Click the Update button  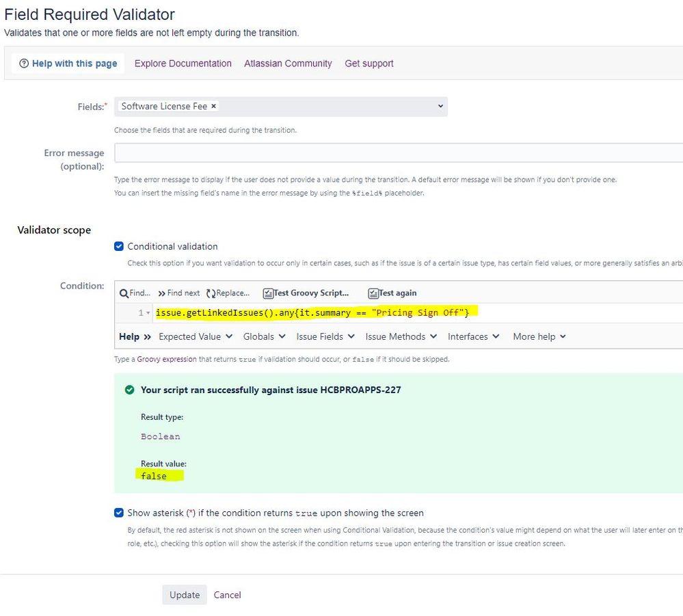click(x=184, y=594)
